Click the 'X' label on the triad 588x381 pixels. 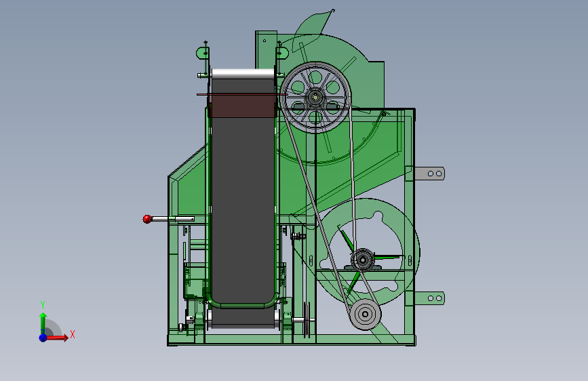point(73,334)
